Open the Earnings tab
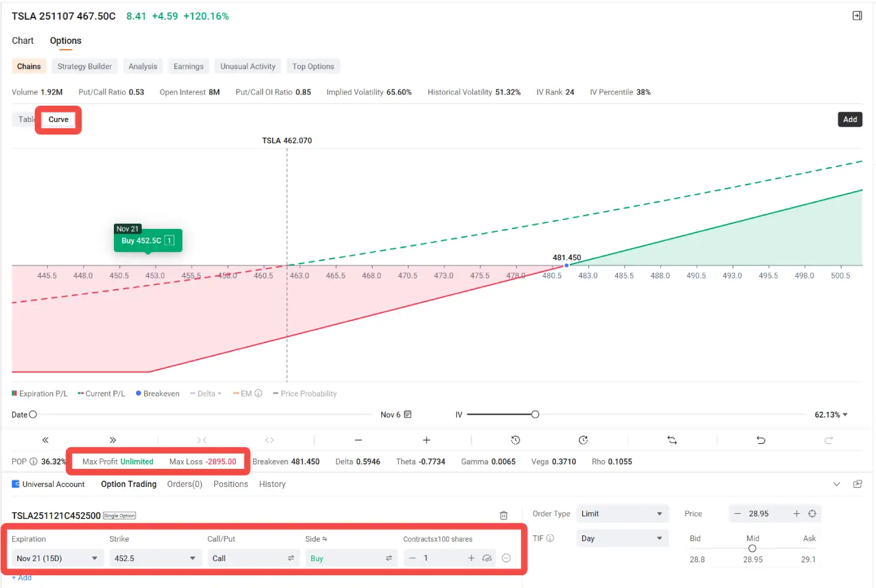876x588 pixels. 189,66
